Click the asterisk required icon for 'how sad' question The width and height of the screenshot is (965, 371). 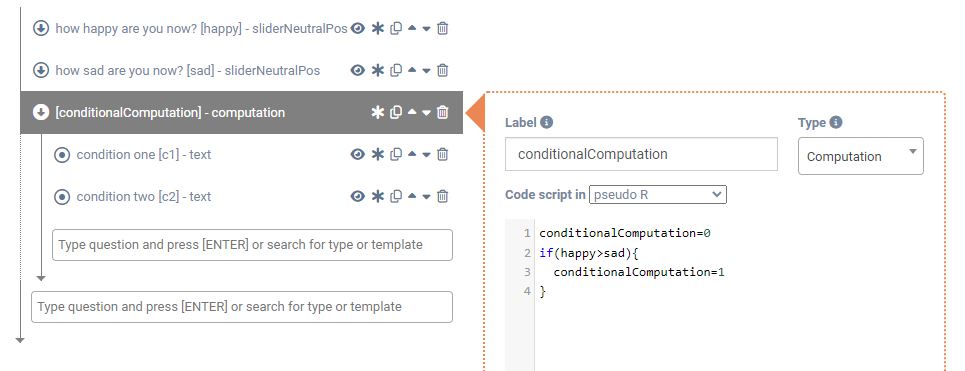point(377,70)
